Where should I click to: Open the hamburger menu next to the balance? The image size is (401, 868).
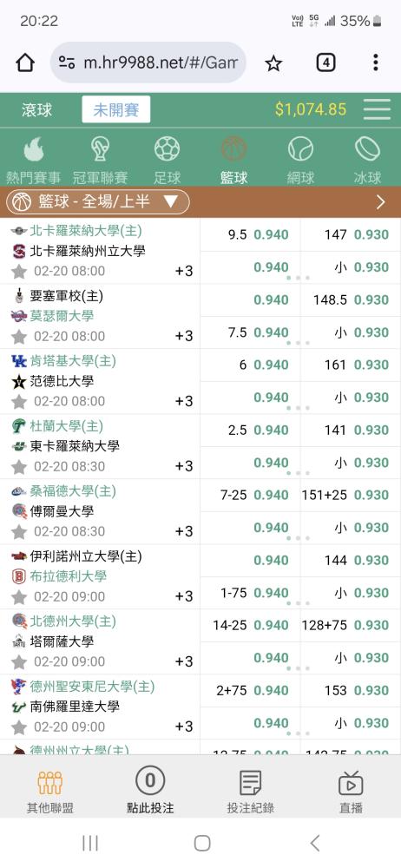point(378,109)
